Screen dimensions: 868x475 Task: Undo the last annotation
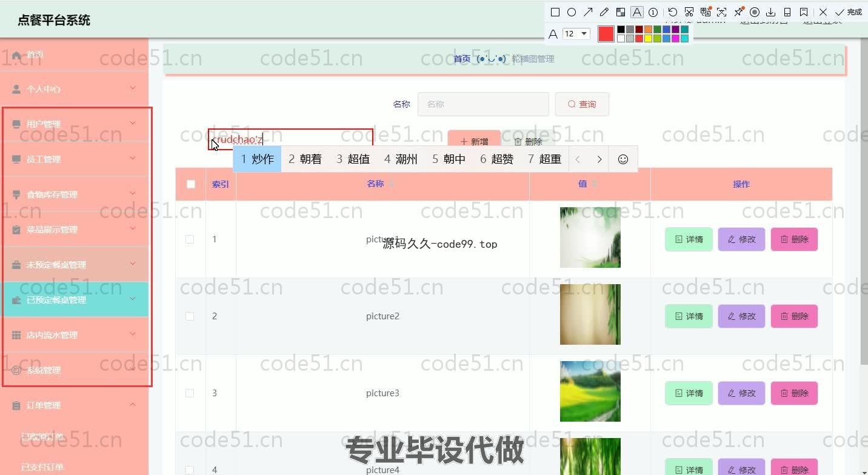pyautogui.click(x=673, y=12)
